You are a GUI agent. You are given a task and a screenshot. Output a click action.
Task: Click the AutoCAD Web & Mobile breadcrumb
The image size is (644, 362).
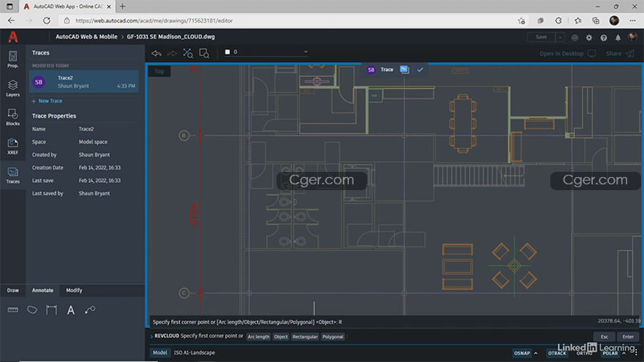click(x=86, y=37)
